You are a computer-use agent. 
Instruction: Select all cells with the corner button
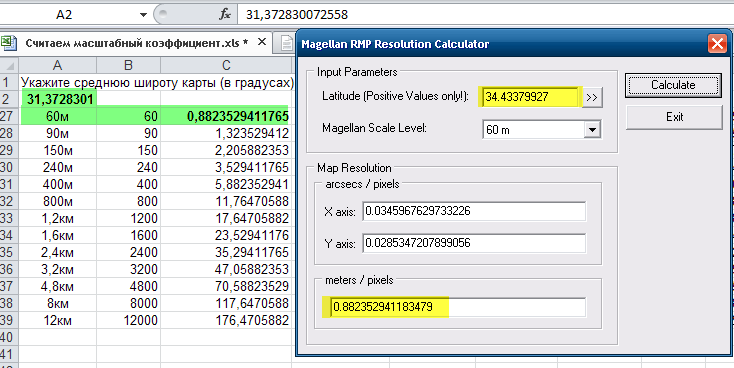pyautogui.click(x=9, y=65)
